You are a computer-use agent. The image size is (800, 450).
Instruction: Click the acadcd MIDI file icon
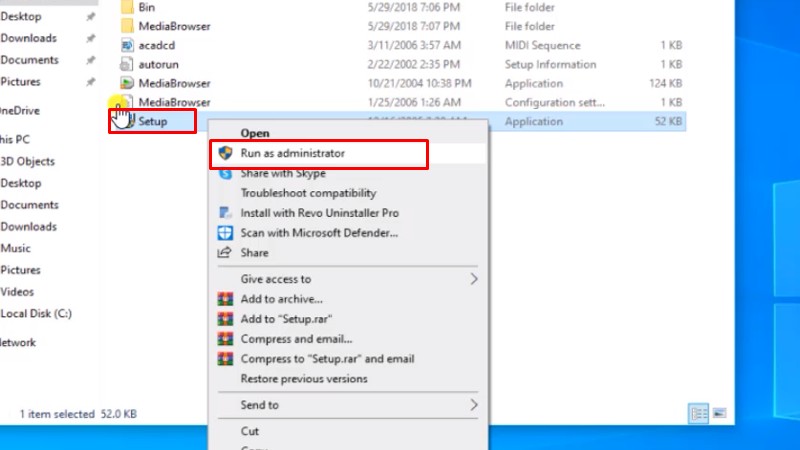(127, 45)
